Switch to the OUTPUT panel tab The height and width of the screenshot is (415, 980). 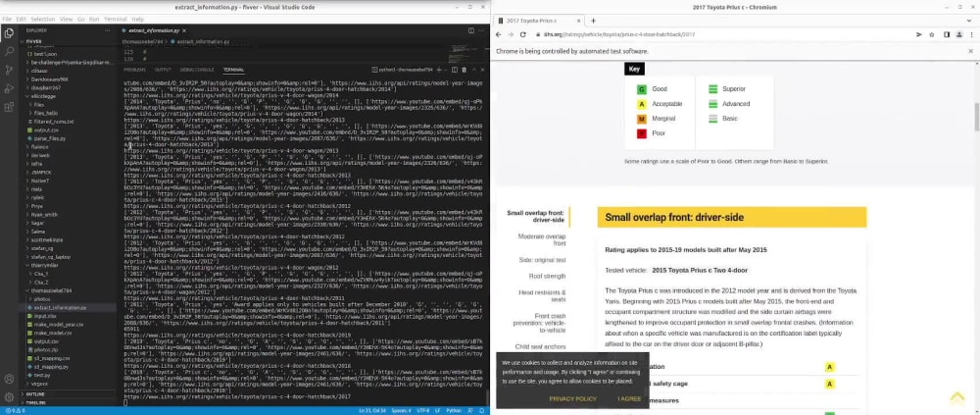(163, 70)
